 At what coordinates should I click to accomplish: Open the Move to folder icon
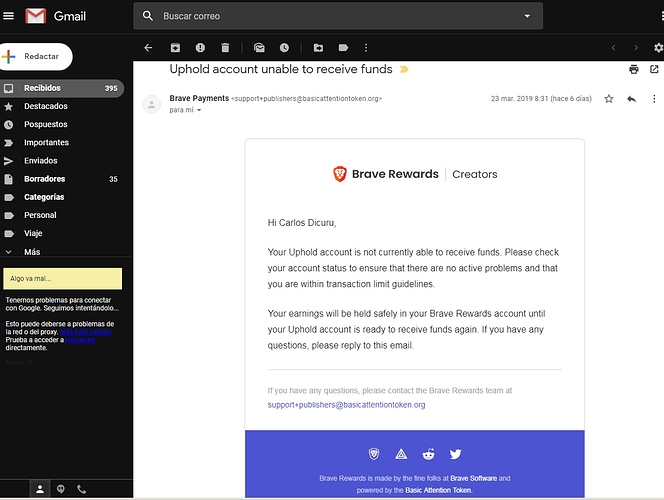pos(318,48)
